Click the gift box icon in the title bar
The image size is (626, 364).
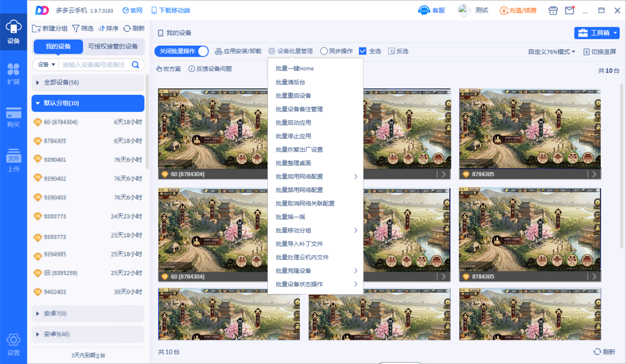pyautogui.click(x=553, y=10)
